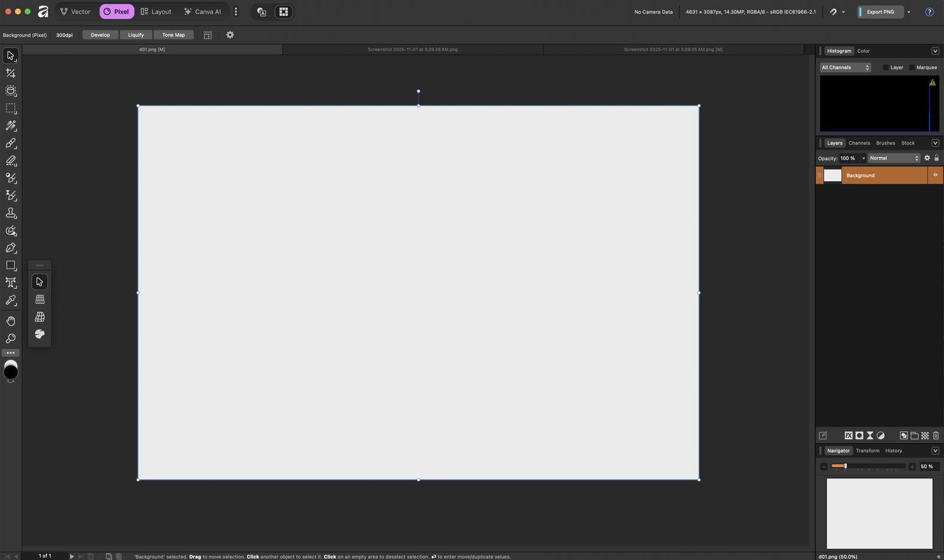Enable the Layer checkbox in Histogram
944x560 pixels.
[886, 67]
